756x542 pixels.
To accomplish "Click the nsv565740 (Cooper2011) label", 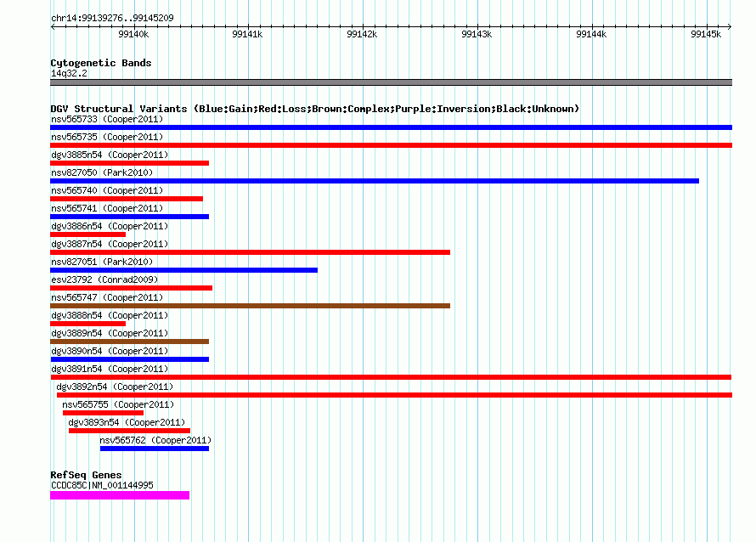I will [x=107, y=190].
